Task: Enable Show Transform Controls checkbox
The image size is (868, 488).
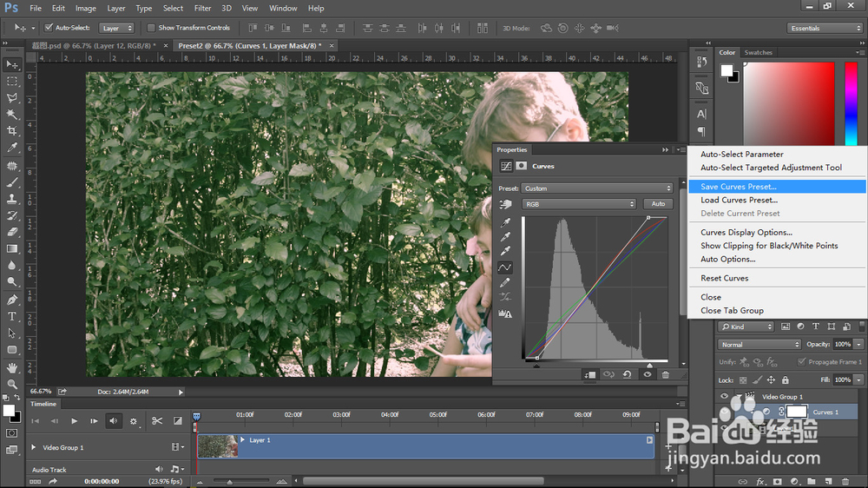Action: tap(150, 28)
